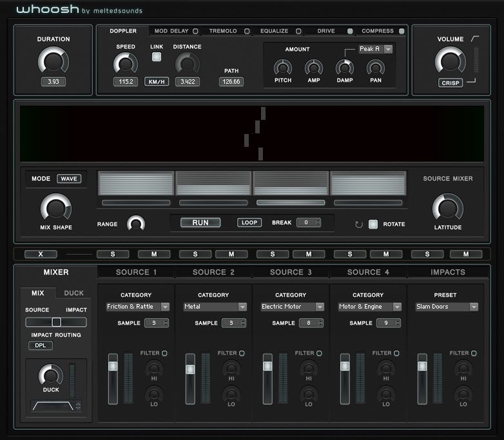The image size is (504, 440).
Task: Click the Volume knob
Action: (450, 61)
